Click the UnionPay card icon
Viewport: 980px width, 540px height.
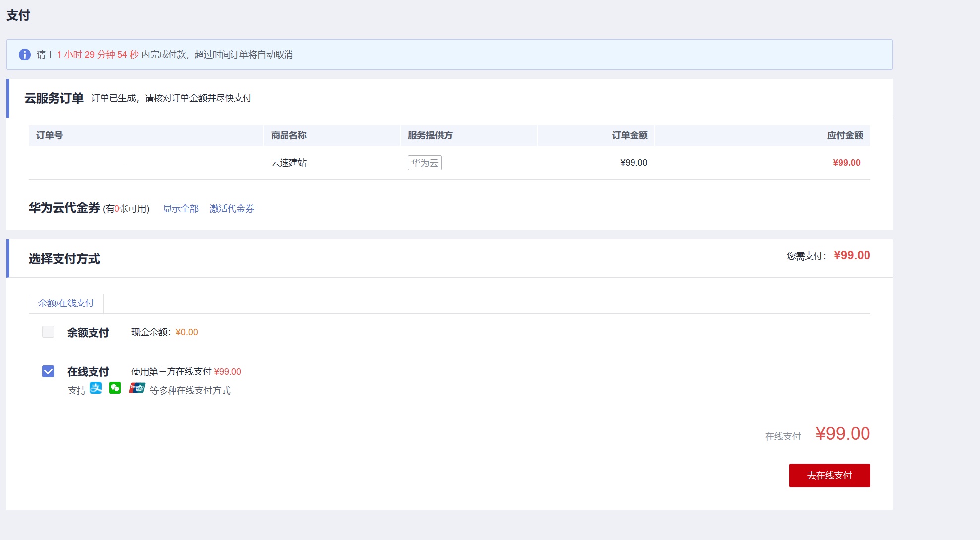(x=137, y=388)
